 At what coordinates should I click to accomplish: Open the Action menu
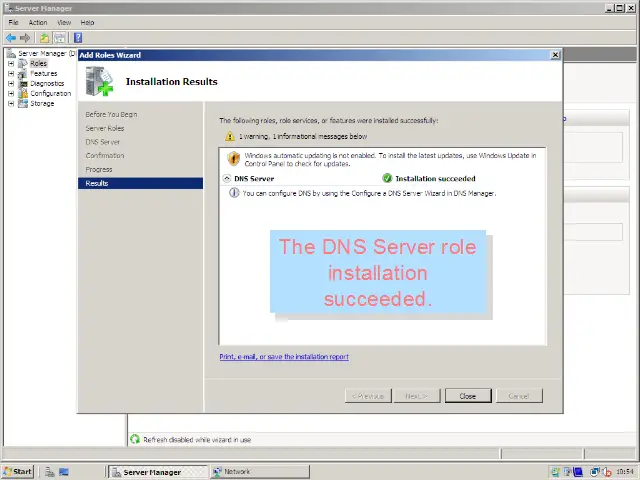38,22
